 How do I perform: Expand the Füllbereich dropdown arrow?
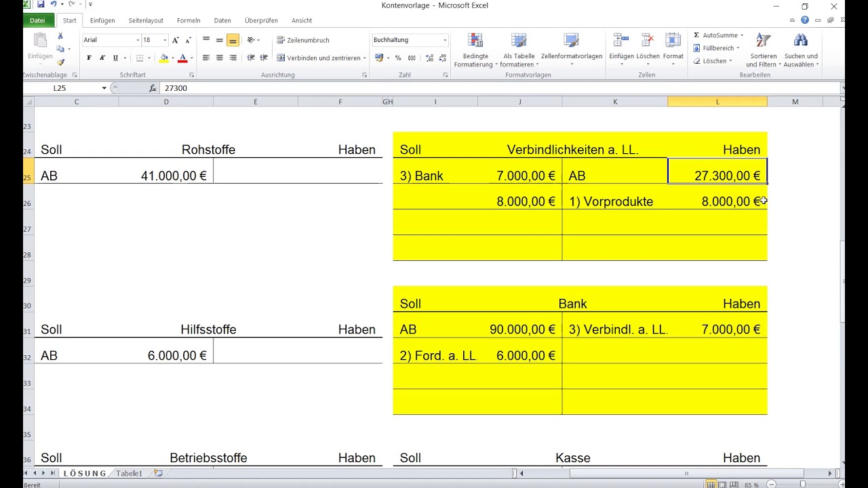(x=738, y=48)
